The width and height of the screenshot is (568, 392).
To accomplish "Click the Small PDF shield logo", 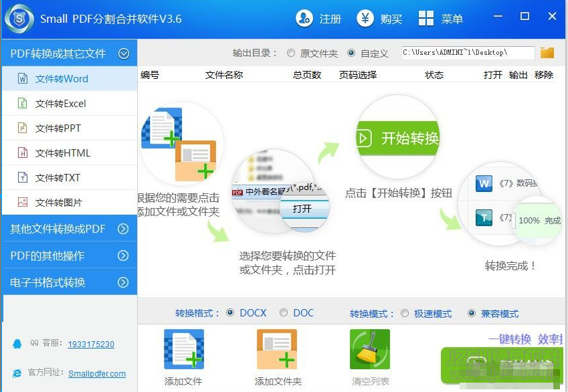I will click(x=19, y=19).
